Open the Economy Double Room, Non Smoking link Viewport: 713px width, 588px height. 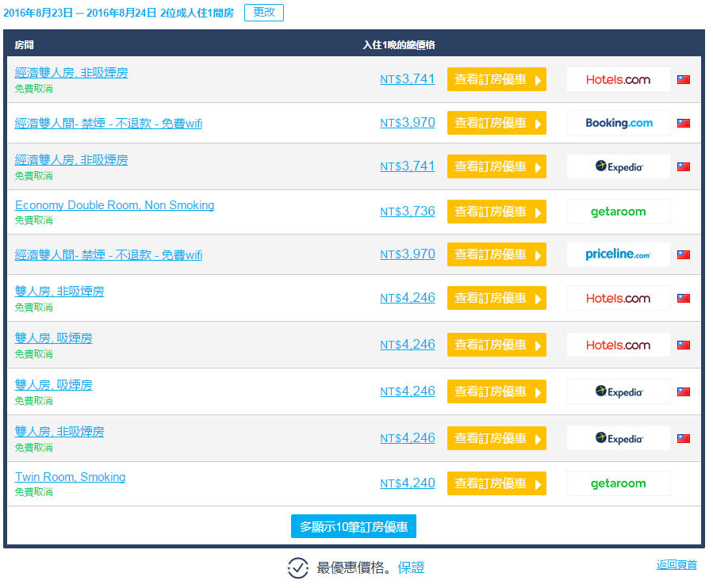[x=114, y=205]
